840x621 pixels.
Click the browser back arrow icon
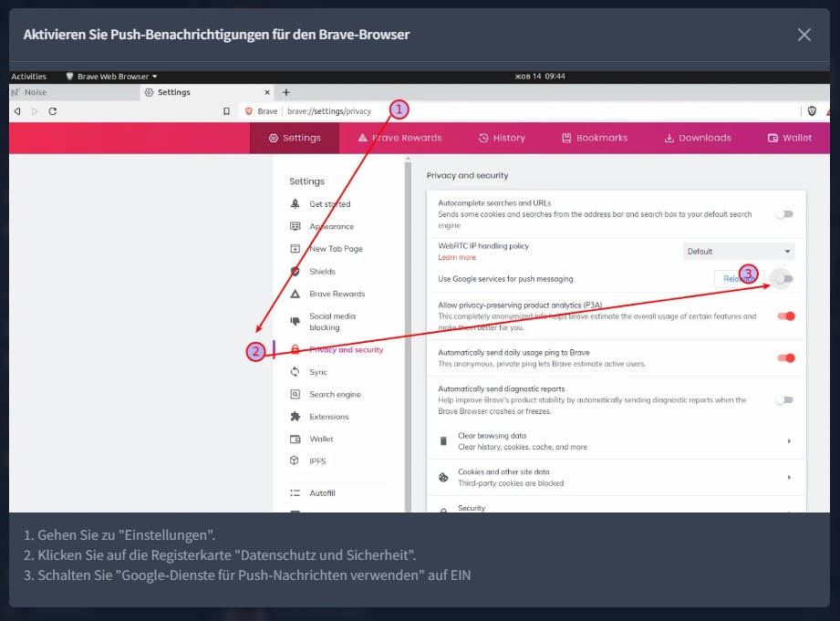pos(17,111)
